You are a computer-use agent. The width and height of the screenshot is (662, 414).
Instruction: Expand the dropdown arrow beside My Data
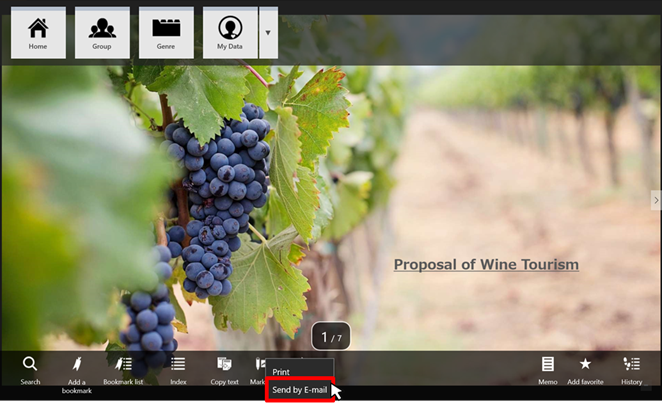(268, 33)
